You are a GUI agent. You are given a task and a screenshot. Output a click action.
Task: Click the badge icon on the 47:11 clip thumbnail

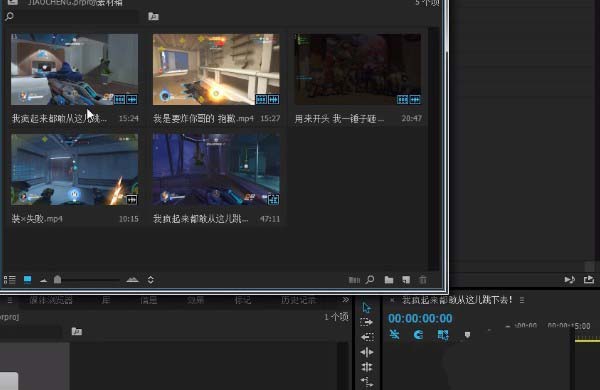[x=273, y=199]
